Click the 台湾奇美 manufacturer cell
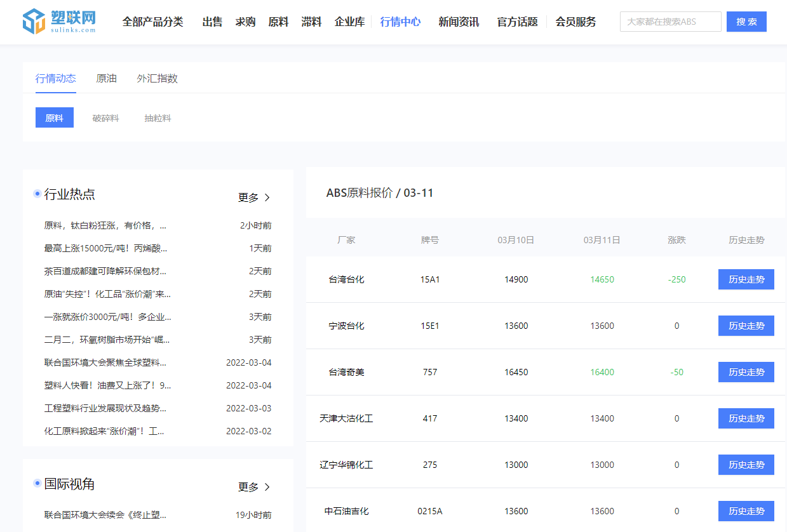 [x=346, y=372]
